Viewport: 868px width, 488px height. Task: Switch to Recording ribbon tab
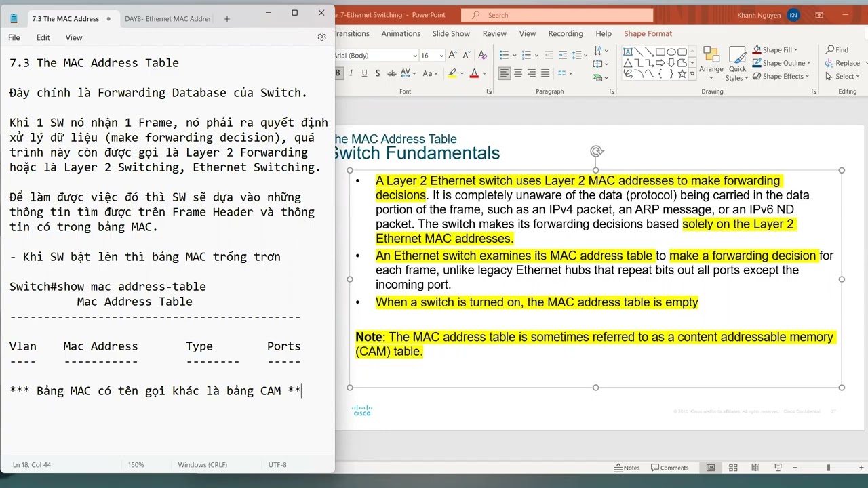pos(565,33)
